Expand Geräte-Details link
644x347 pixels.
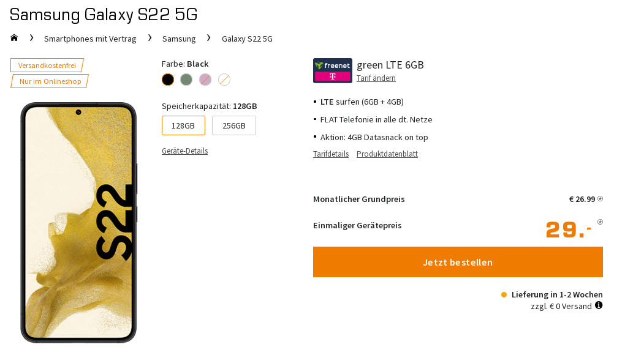click(x=184, y=151)
